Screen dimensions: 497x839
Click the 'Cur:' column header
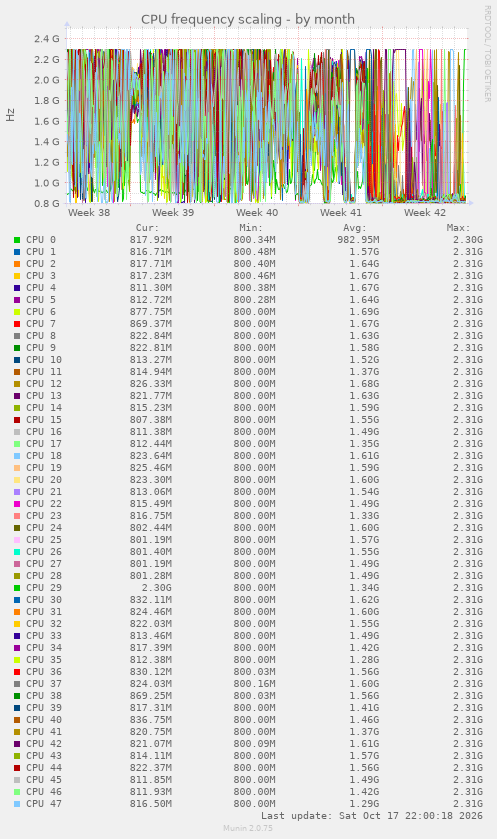(148, 228)
